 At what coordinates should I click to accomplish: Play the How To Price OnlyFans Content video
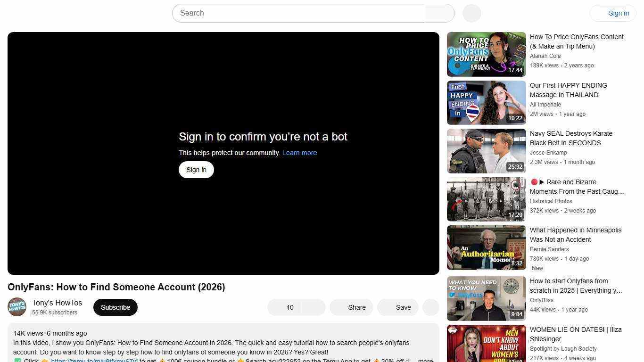click(486, 54)
